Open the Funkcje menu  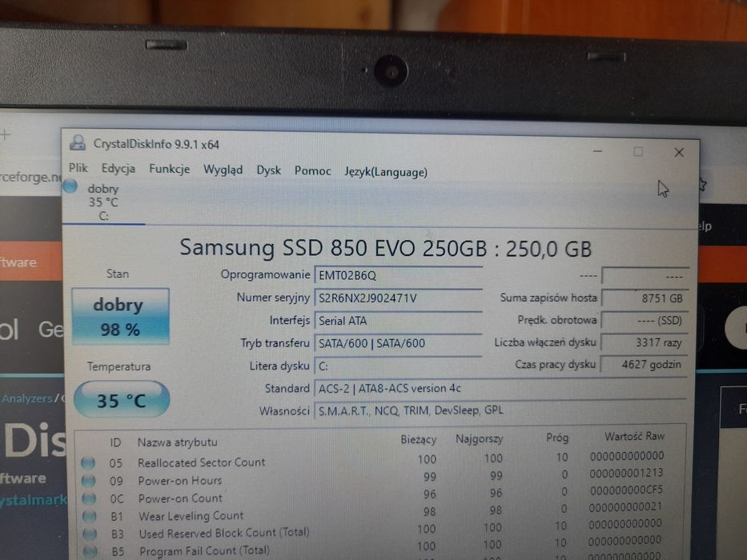[169, 169]
